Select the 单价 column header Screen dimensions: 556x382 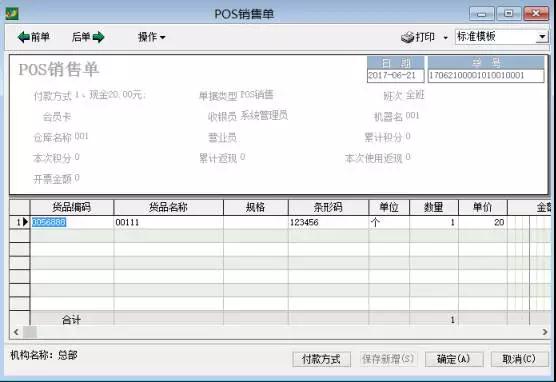point(483,207)
